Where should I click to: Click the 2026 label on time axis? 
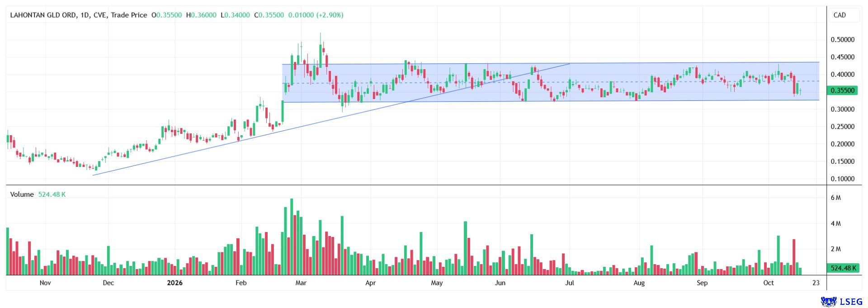175,283
